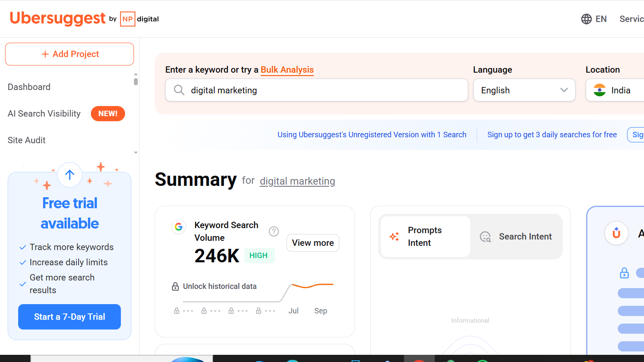Click the Ubersuggest logo icon on the right card
Viewport: 644px width, 362px height.
click(616, 233)
